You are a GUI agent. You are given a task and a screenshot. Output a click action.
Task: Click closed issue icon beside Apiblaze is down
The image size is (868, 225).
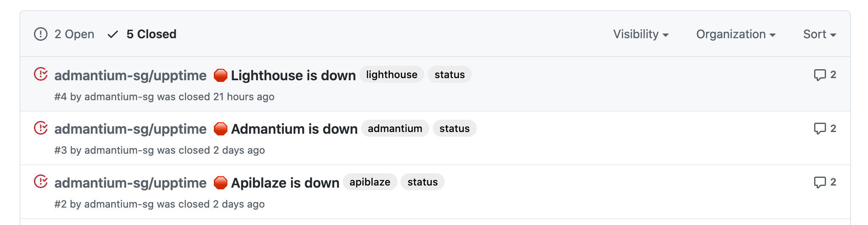(x=41, y=182)
